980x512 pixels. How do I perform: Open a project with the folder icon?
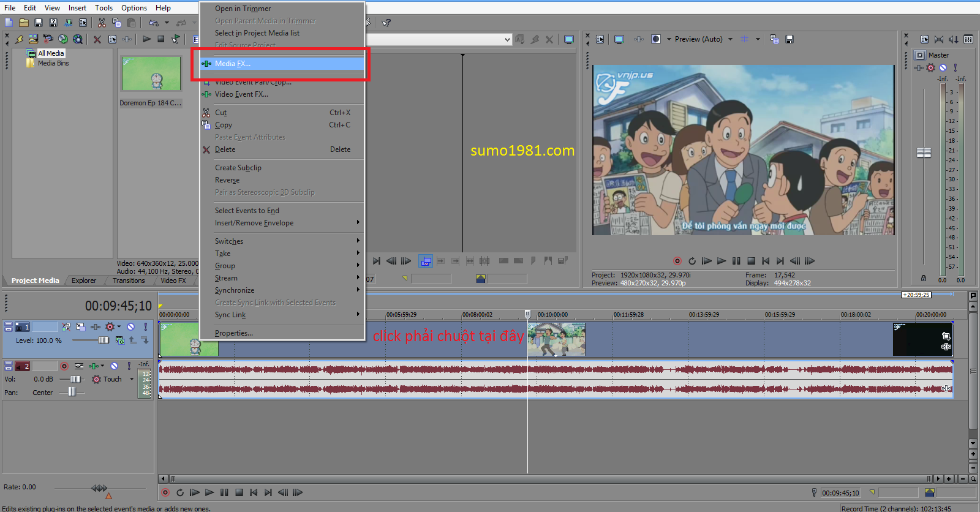[x=23, y=23]
